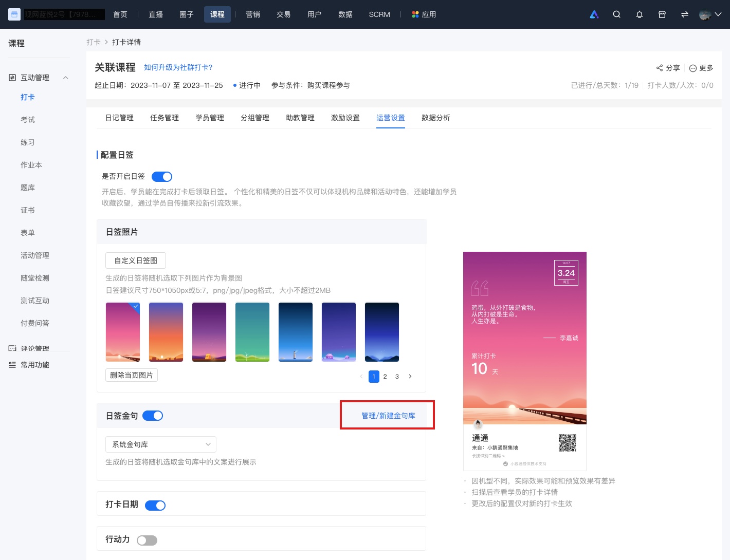Click the blue triangle brand icon
The width and height of the screenshot is (730, 560).
tap(594, 14)
